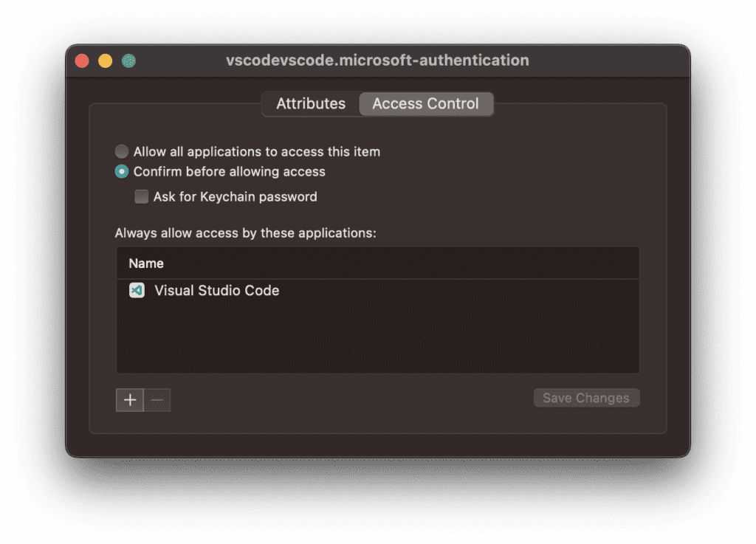This screenshot has height=544, width=756.
Task: Click the Confirm before allowing access label
Action: click(x=230, y=171)
